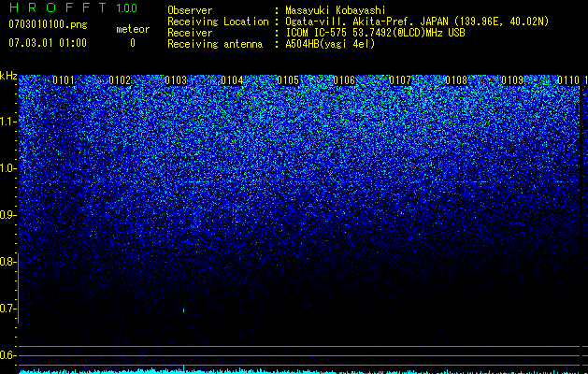Click time marker 0105 on spectrogram
The width and height of the screenshot is (588, 374).
pos(288,80)
